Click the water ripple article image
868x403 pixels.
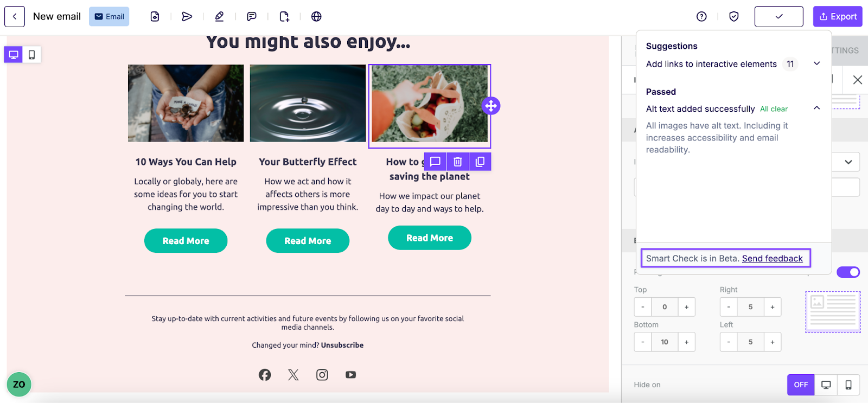point(308,103)
